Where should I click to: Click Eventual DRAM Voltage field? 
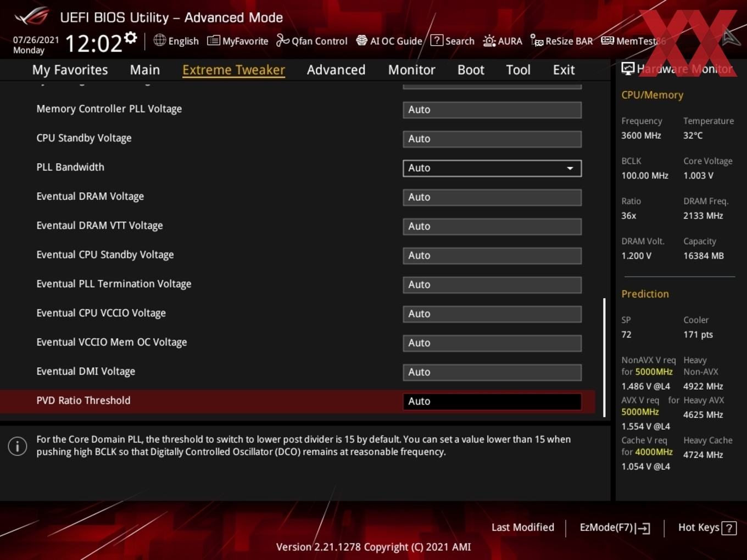[x=492, y=197]
